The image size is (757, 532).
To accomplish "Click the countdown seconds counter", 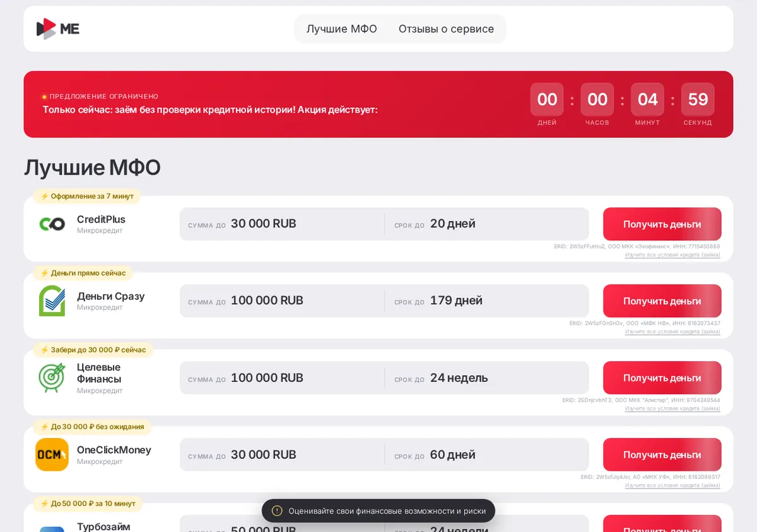I will (698, 100).
